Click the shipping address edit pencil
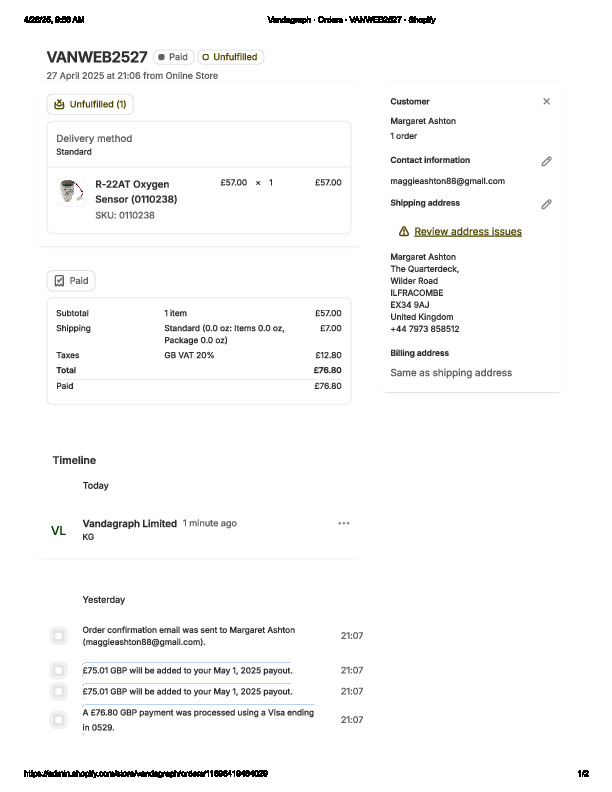The width and height of the screenshot is (612, 792). (546, 204)
